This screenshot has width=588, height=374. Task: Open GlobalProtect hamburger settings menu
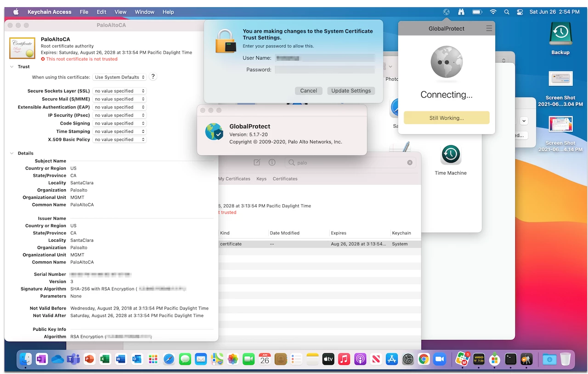[x=489, y=28]
